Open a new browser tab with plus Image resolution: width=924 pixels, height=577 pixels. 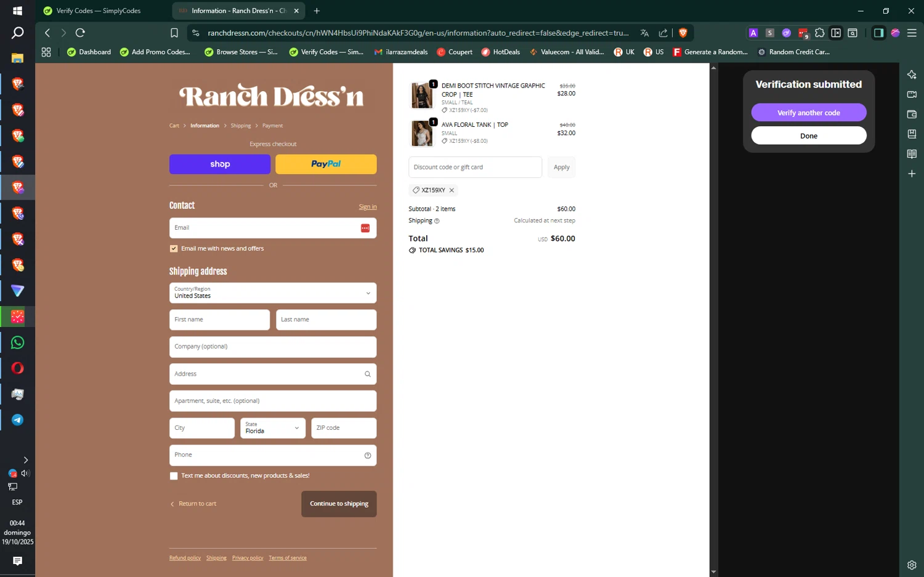click(317, 10)
